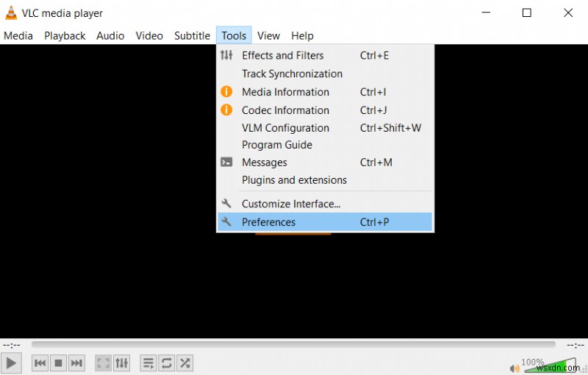Toggle loop repeat mode
Viewport: 588px width, 375px height.
pyautogui.click(x=167, y=363)
